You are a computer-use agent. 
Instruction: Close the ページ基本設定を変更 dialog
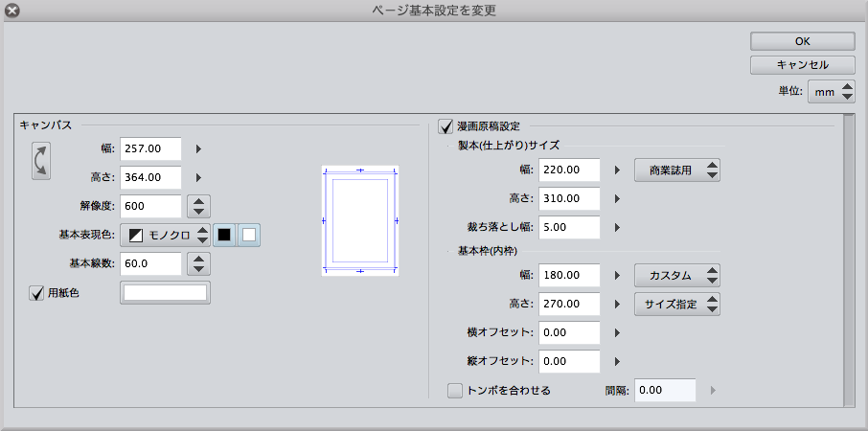tap(11, 11)
